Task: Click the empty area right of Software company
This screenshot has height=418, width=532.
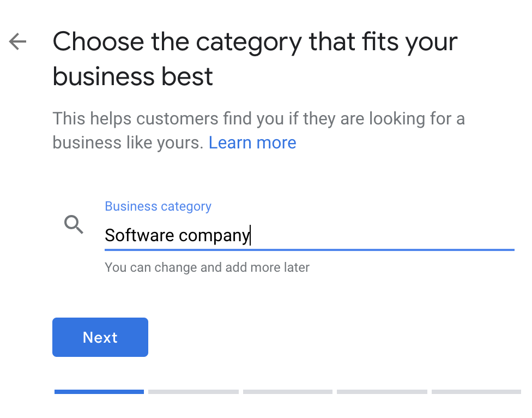Action: click(383, 235)
